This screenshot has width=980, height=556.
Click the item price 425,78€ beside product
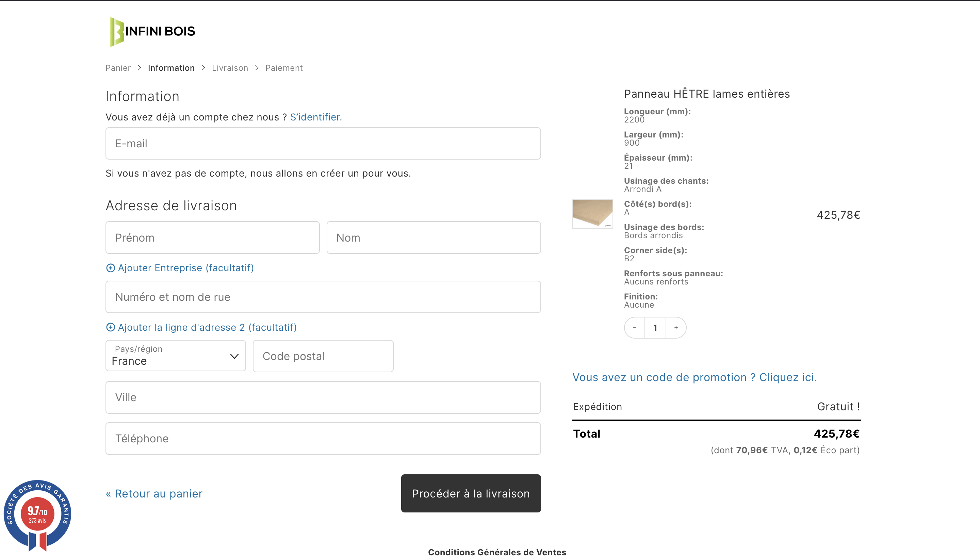[x=838, y=215]
